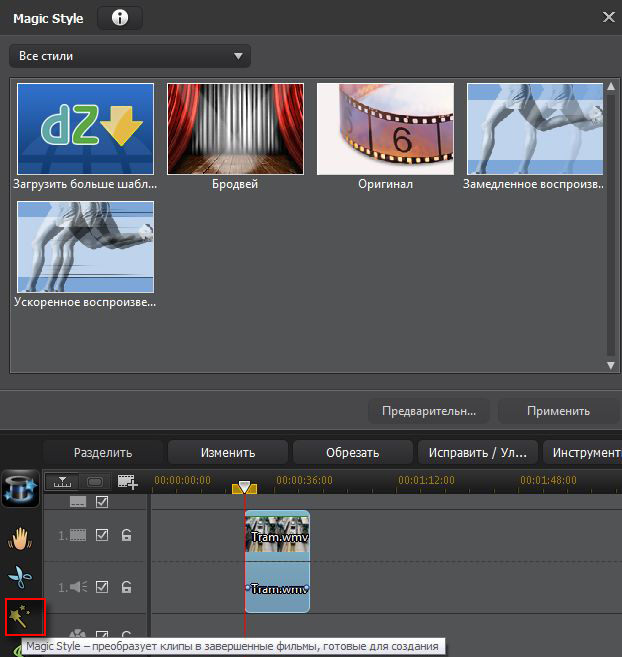Expand the 'Все стили' style dropdown
The image size is (622, 657).
[x=130, y=56]
